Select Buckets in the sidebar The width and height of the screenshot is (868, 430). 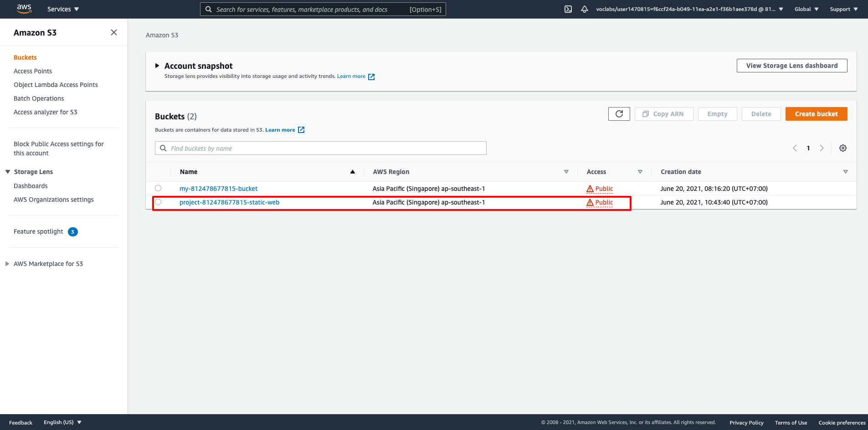(x=25, y=57)
